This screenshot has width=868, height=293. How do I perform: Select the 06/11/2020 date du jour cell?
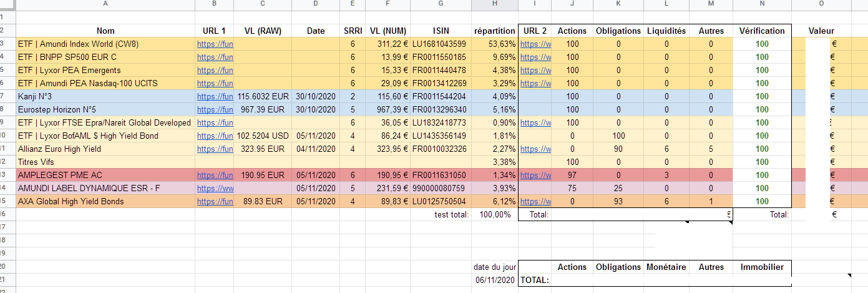click(x=495, y=280)
